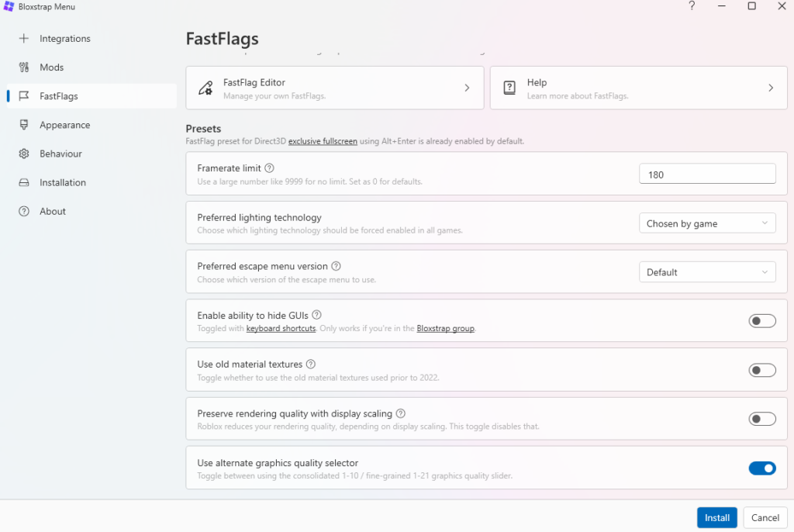Click the Help book icon

pos(509,88)
